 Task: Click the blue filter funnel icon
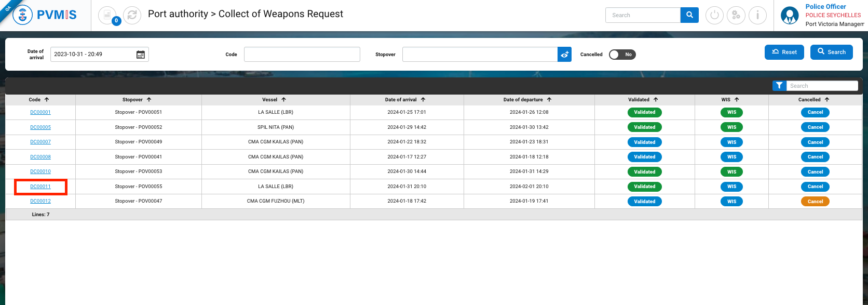(779, 86)
